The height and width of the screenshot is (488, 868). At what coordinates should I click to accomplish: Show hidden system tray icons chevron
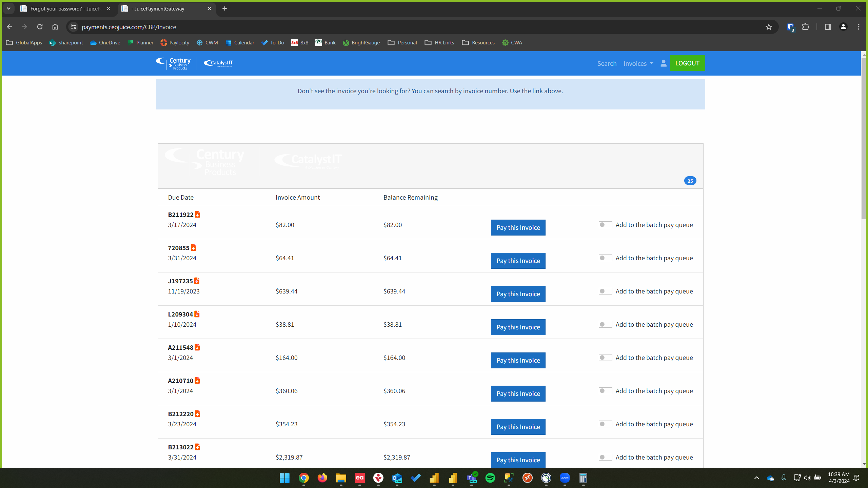(756, 478)
